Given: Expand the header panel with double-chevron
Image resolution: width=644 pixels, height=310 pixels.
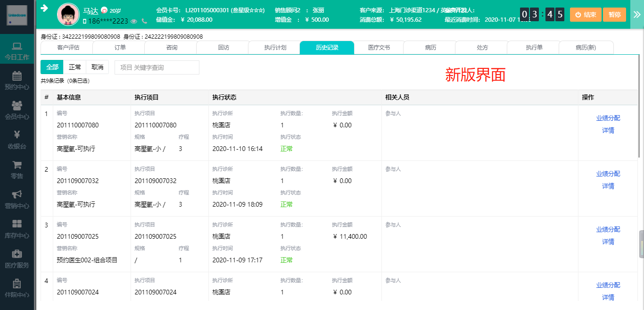Looking at the screenshot, I should click(x=636, y=14).
